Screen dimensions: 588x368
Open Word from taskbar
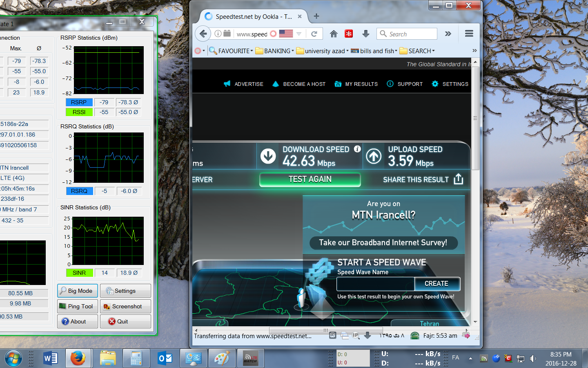pos(51,359)
